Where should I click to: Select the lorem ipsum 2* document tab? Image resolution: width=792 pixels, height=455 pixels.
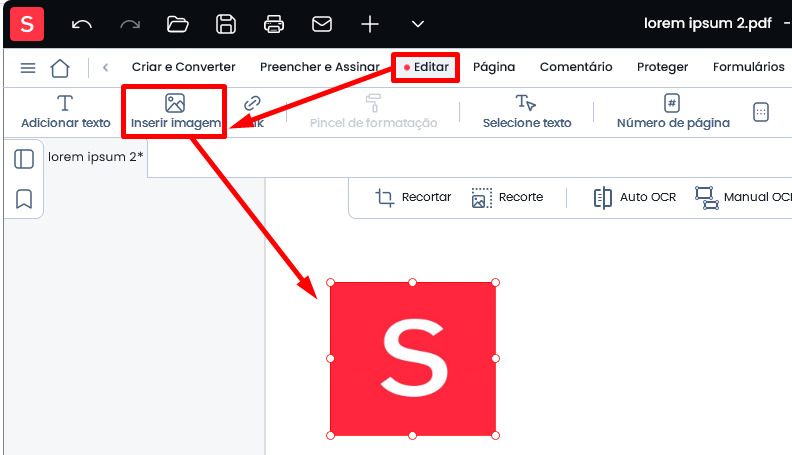[95, 157]
